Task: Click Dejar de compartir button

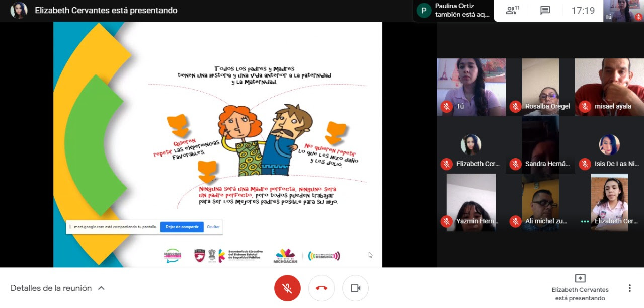Action: (182, 227)
